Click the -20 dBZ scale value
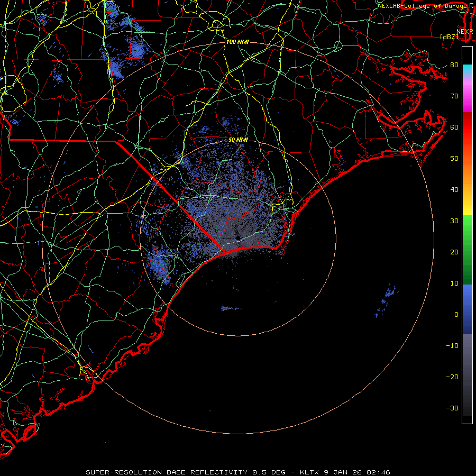This screenshot has height=476, width=476. [452, 377]
